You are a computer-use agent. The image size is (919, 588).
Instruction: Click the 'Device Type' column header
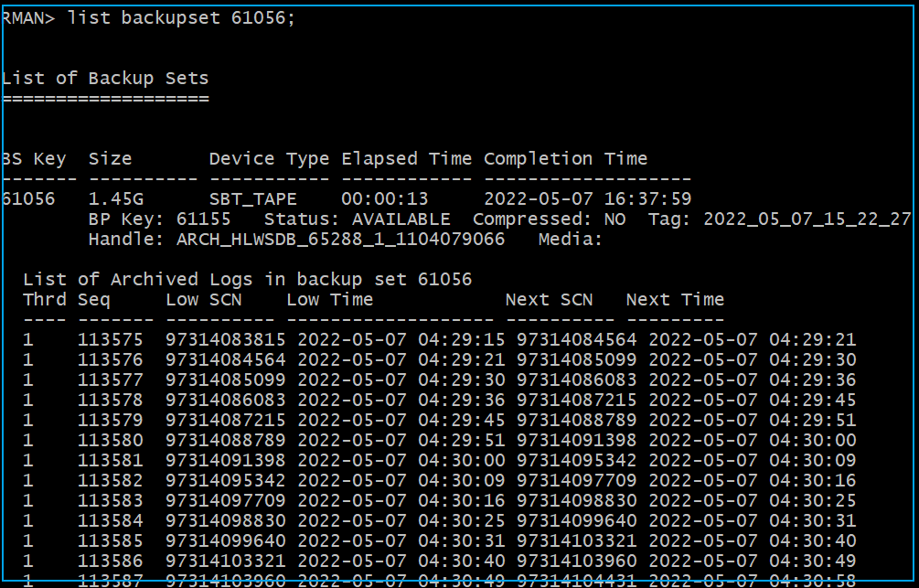point(269,158)
